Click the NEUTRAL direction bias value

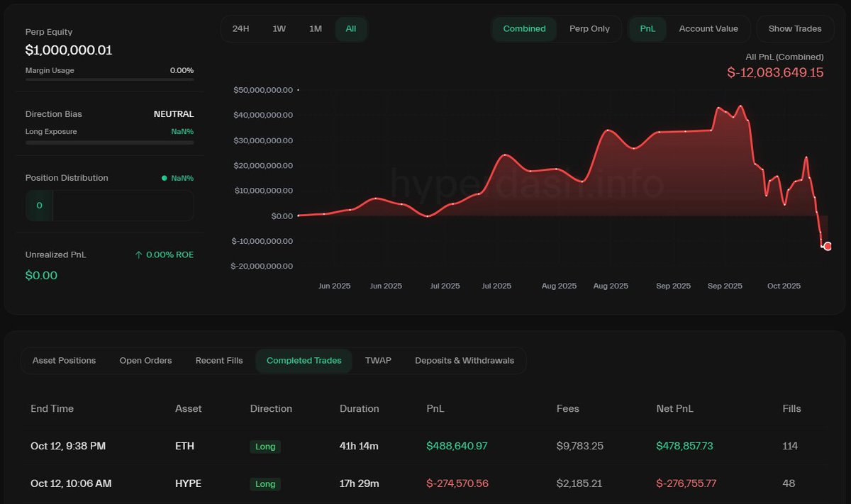pos(174,114)
